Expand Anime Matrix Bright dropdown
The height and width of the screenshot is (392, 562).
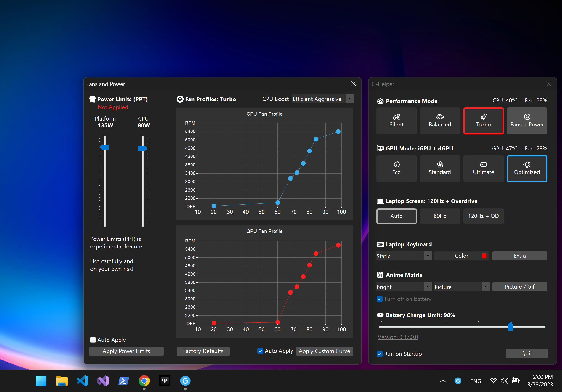pyautogui.click(x=427, y=287)
